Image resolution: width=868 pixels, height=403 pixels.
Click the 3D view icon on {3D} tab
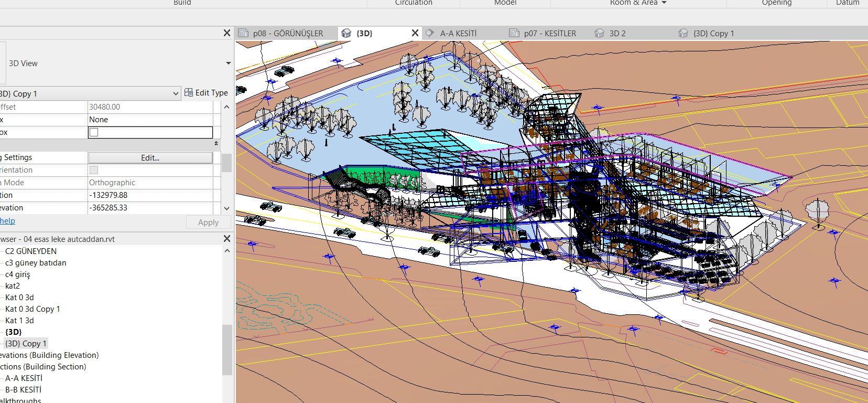(346, 33)
